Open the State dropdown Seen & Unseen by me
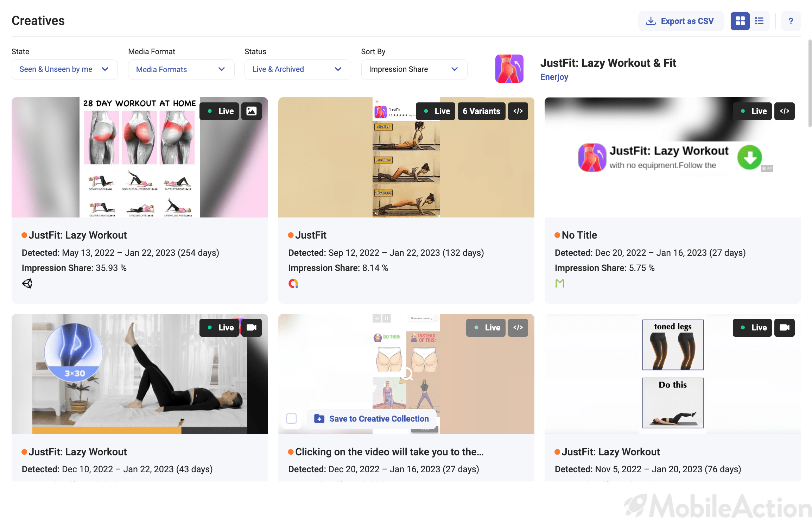The image size is (812, 518). [65, 69]
